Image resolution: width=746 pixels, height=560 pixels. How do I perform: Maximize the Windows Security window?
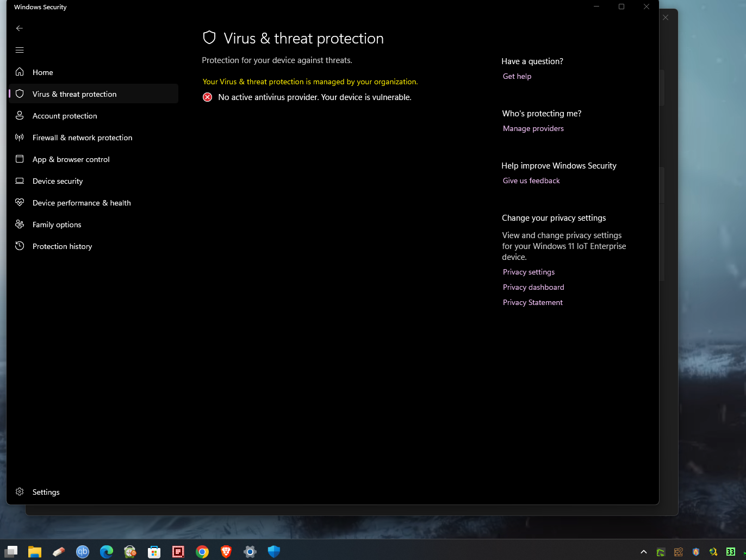[x=621, y=7]
